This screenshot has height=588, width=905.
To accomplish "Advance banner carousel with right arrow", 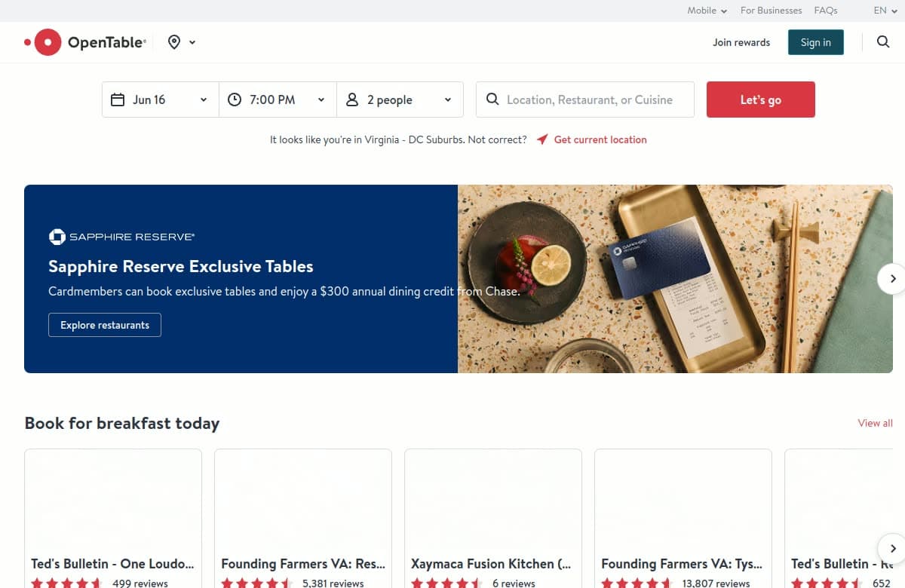I will 892,279.
